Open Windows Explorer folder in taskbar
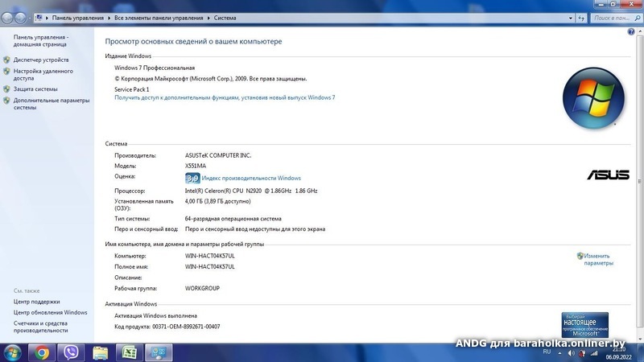Image resolution: width=644 pixels, height=362 pixels. tap(100, 353)
